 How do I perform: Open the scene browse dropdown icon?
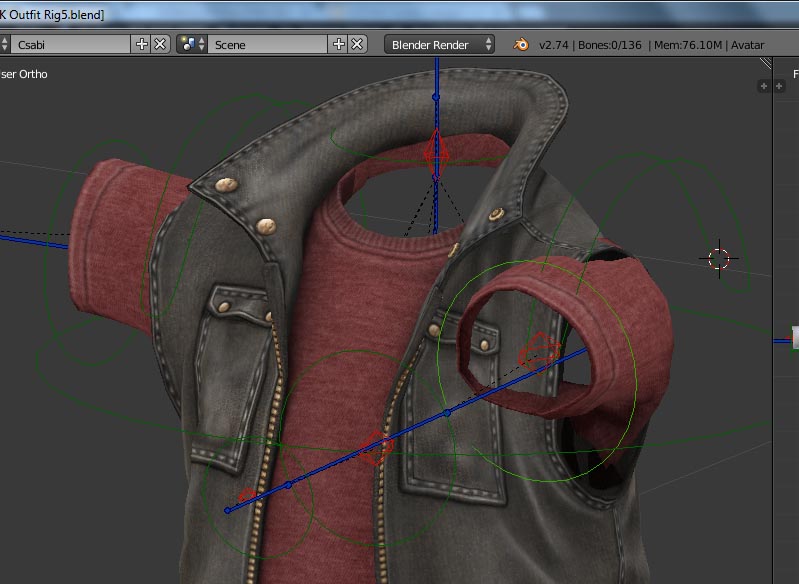(x=192, y=44)
